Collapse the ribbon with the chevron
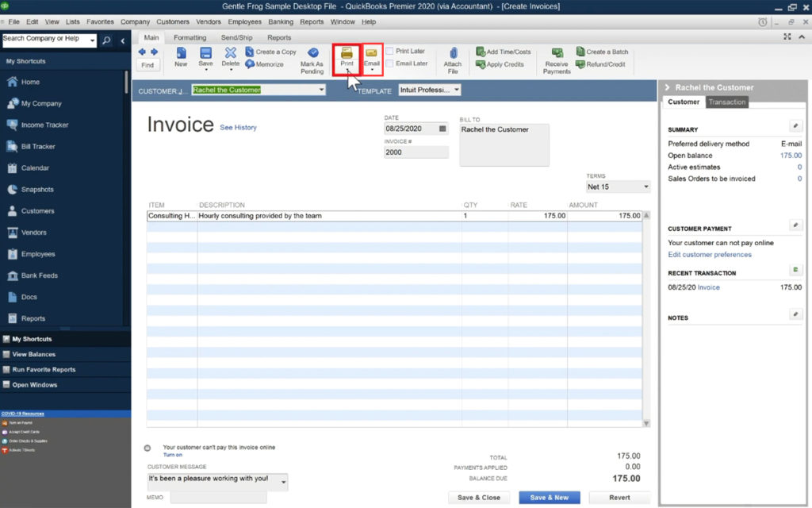Viewport: 812px width, 508px height. [802, 37]
